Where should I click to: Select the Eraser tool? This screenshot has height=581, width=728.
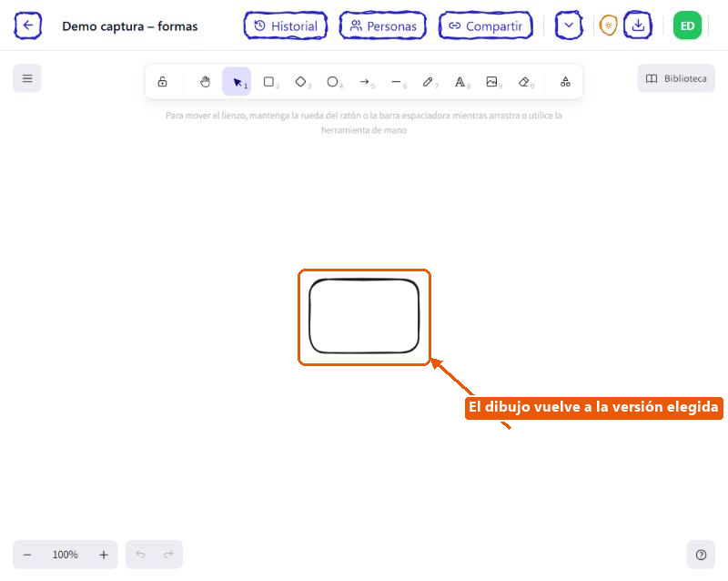pyautogui.click(x=524, y=82)
